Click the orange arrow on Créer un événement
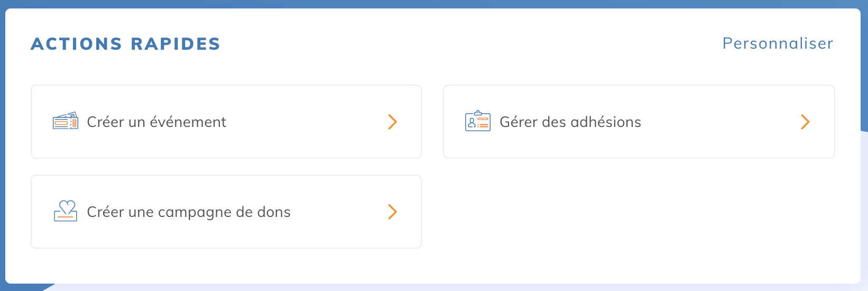This screenshot has height=291, width=868. pyautogui.click(x=392, y=122)
